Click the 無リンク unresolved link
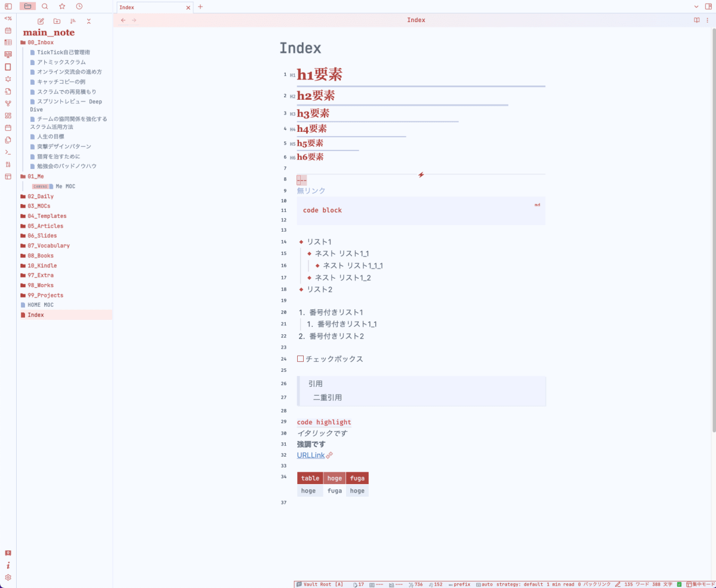 (310, 190)
